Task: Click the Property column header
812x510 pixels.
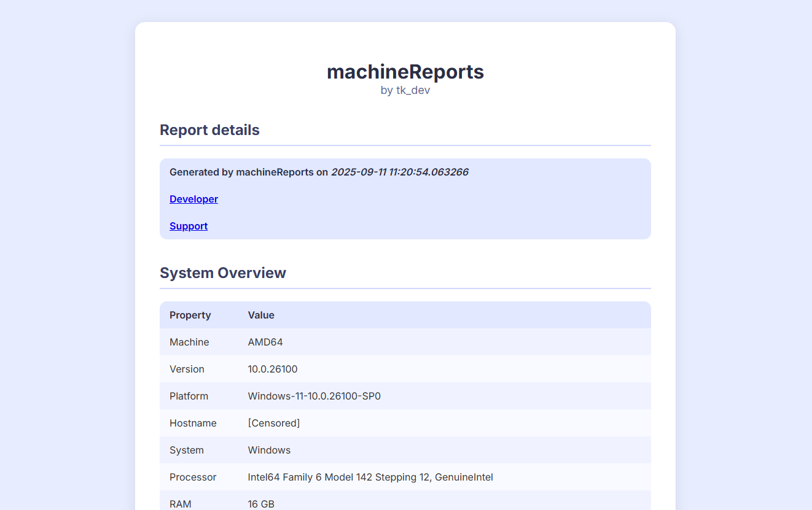Action: [x=190, y=315]
